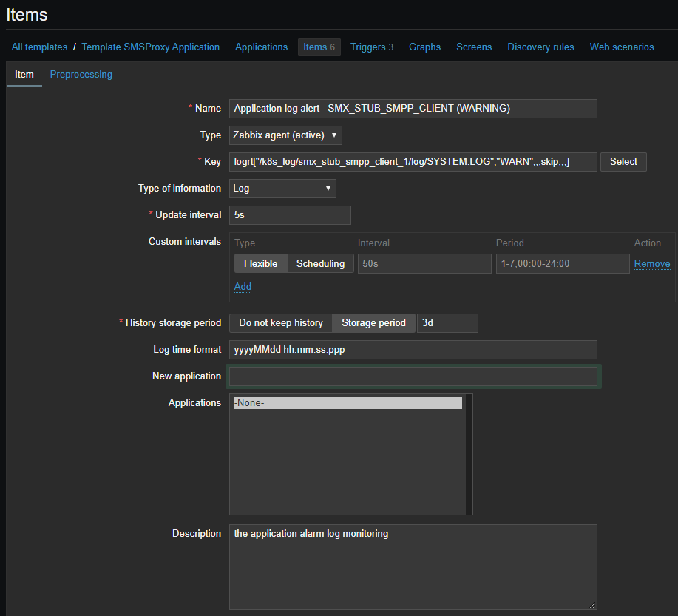Go to the Applications section
Screen dimensions: 678x616
[261, 47]
